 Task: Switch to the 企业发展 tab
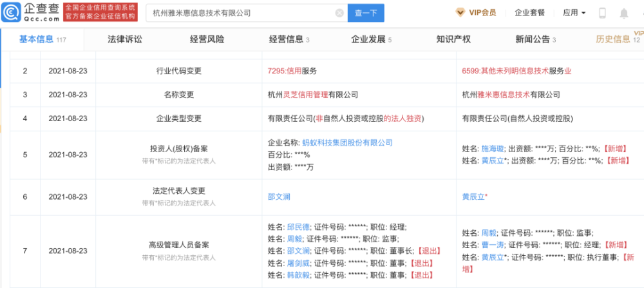372,39
